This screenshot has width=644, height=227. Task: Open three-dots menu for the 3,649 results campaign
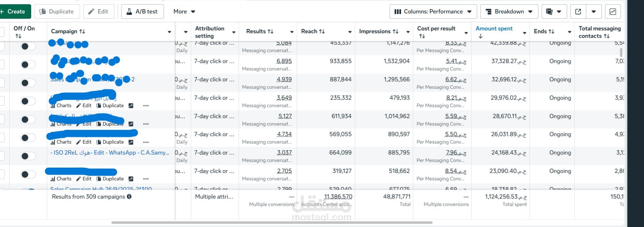(146, 106)
